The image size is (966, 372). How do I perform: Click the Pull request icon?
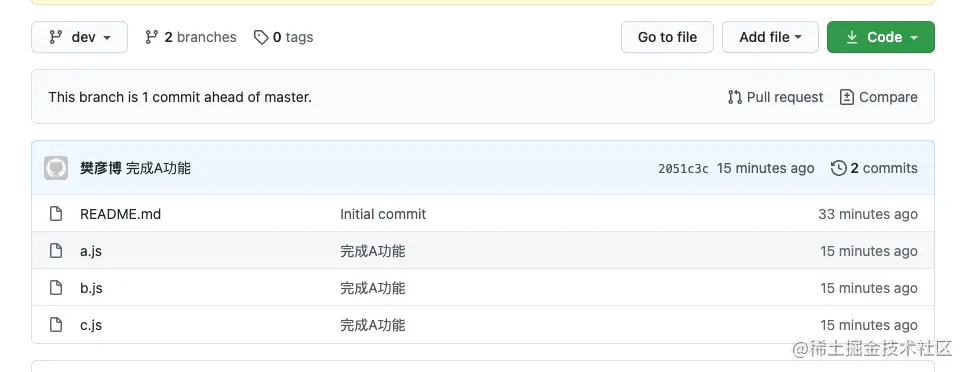coord(734,97)
